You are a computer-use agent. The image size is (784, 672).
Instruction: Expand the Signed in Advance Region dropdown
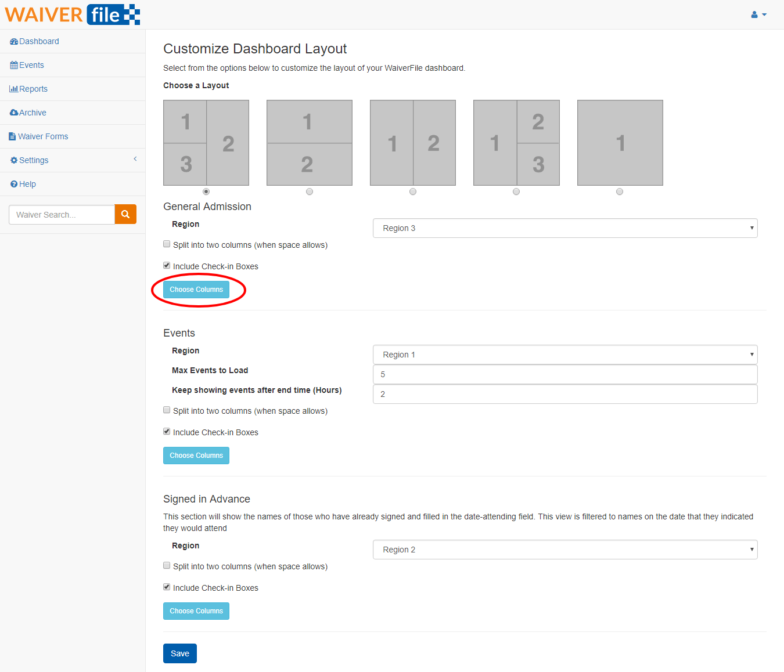564,550
